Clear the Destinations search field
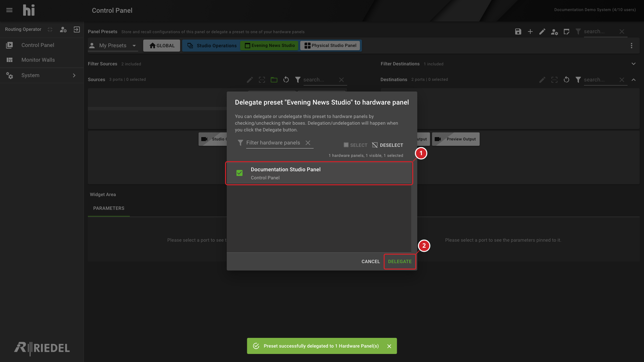 (x=622, y=80)
